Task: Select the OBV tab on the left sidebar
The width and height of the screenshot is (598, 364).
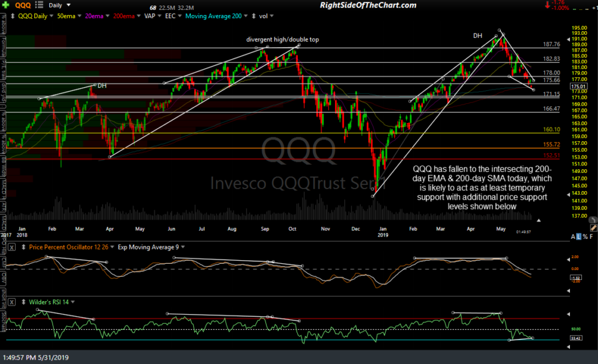Action: click(x=3, y=276)
